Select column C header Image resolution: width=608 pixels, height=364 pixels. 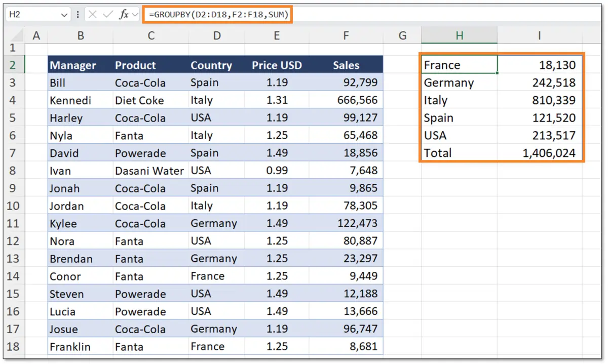(x=150, y=35)
